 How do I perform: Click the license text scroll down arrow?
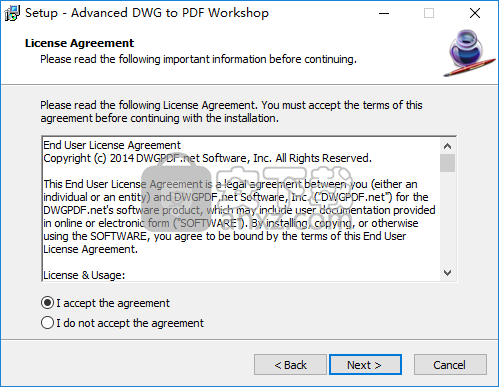tap(447, 273)
